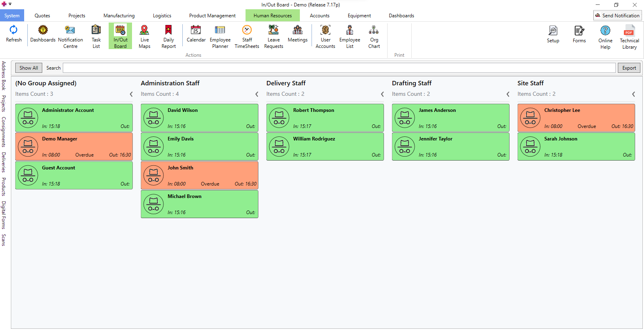The image size is (644, 330).
Task: Open the Technical Library PDF
Action: (x=630, y=37)
